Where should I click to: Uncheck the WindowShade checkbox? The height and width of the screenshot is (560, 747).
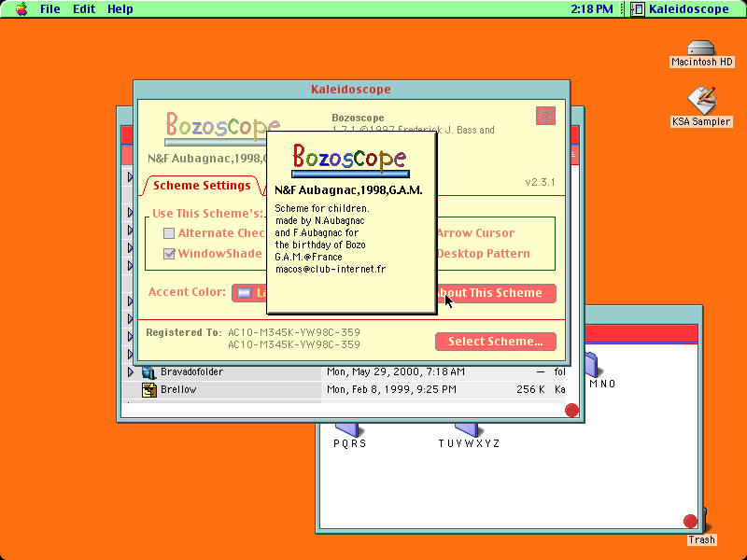(169, 253)
